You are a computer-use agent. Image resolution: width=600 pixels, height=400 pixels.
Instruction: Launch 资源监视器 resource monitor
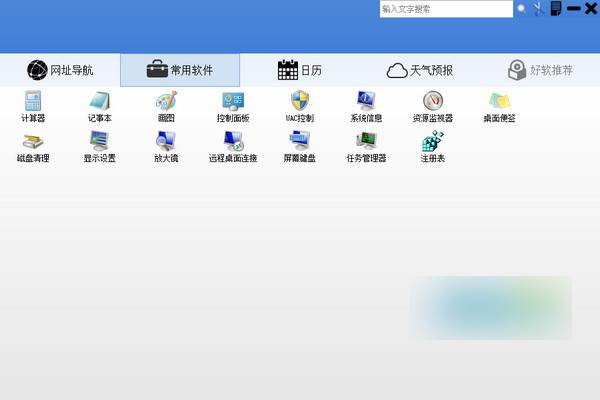pyautogui.click(x=432, y=102)
